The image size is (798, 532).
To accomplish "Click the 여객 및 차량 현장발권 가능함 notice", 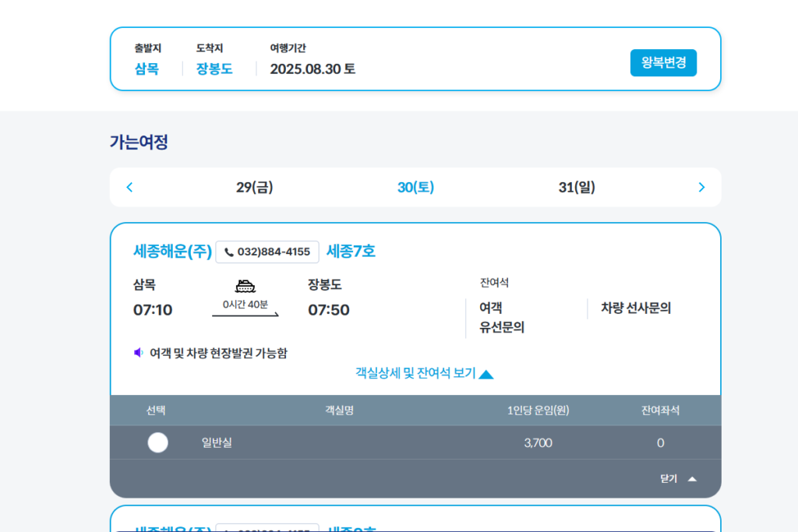I will pyautogui.click(x=218, y=353).
